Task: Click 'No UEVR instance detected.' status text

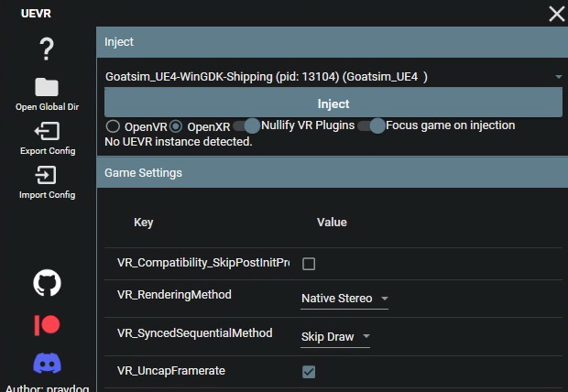Action: tap(179, 142)
